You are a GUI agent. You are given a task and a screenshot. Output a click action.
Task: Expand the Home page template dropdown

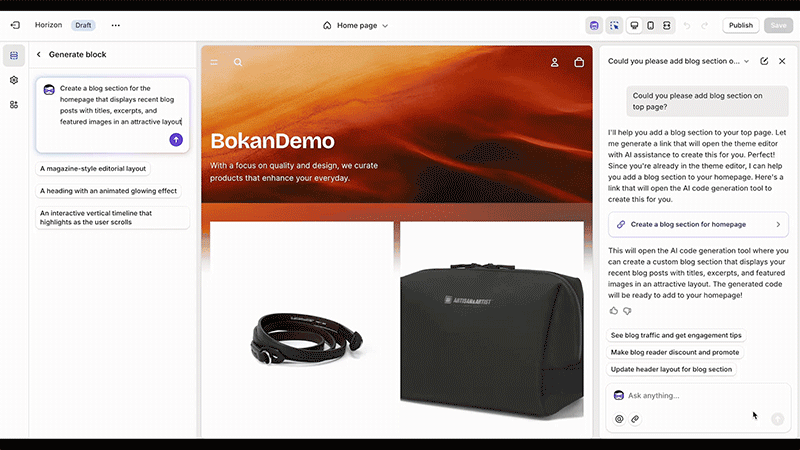(x=356, y=25)
